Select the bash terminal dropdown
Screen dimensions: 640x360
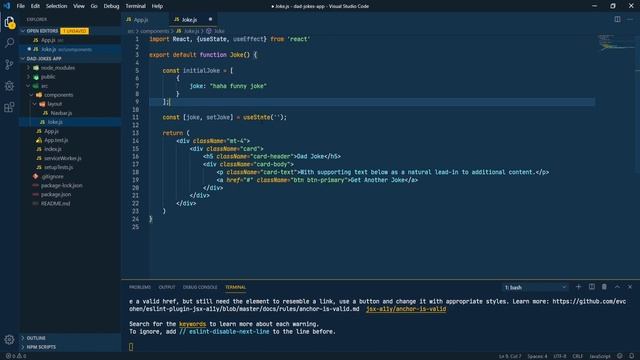[x=535, y=287]
